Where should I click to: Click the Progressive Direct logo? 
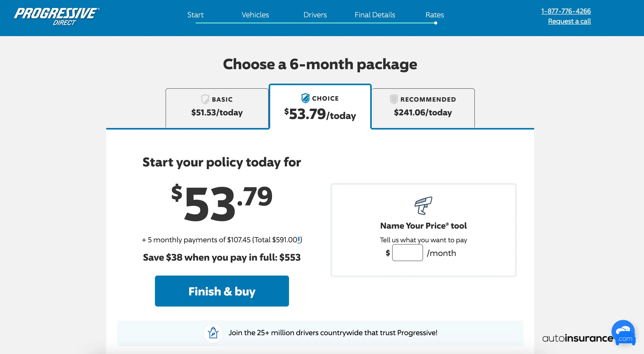pos(57,17)
